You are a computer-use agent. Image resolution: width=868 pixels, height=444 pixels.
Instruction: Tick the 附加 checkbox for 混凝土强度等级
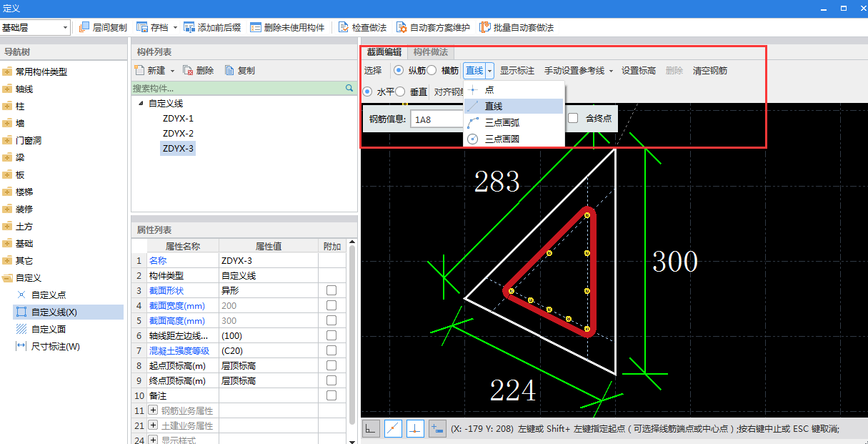331,350
